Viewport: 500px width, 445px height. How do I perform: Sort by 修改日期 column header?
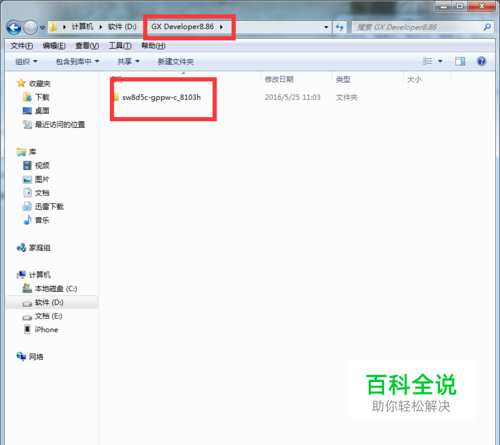click(x=279, y=79)
